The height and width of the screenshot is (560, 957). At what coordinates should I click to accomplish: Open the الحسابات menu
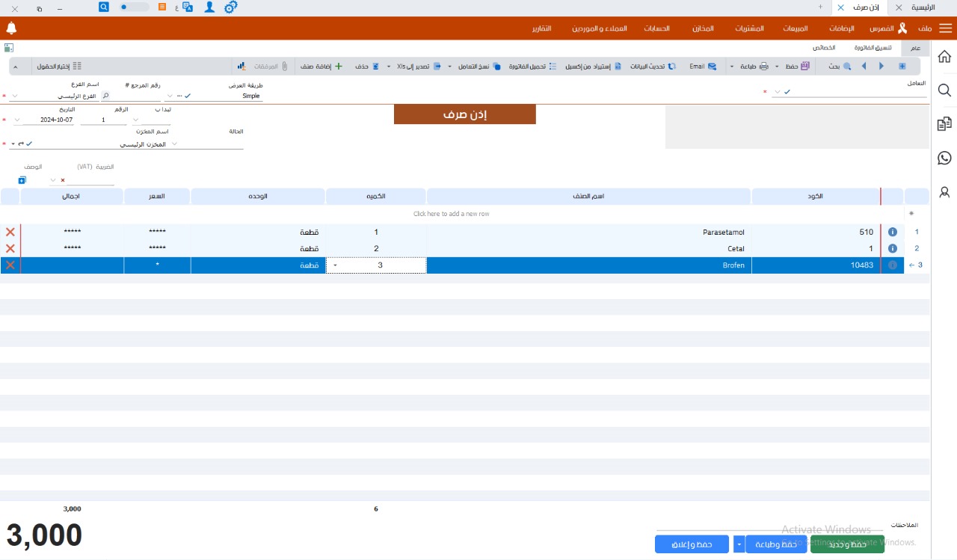tap(657, 28)
